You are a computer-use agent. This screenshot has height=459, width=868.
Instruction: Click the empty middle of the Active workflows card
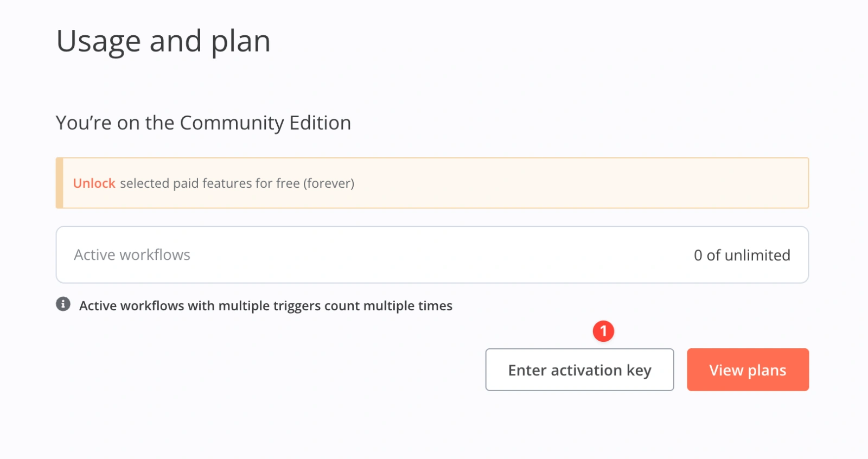[434, 255]
